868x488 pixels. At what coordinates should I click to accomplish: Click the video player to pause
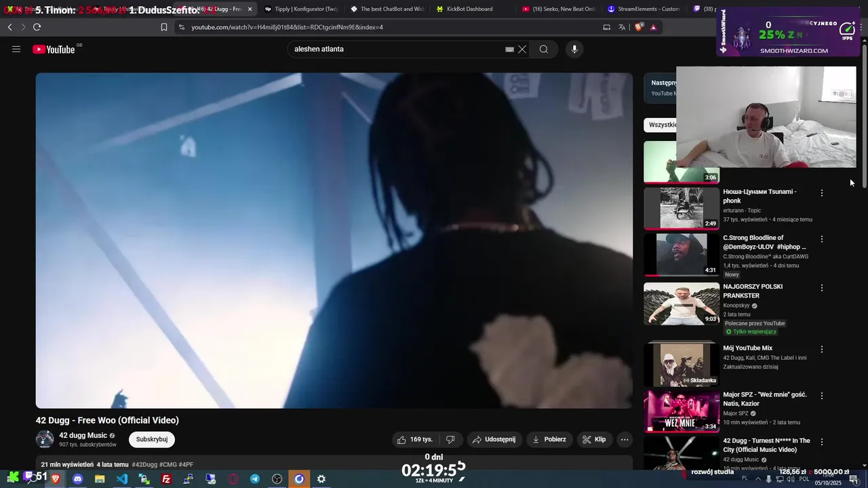tap(334, 241)
